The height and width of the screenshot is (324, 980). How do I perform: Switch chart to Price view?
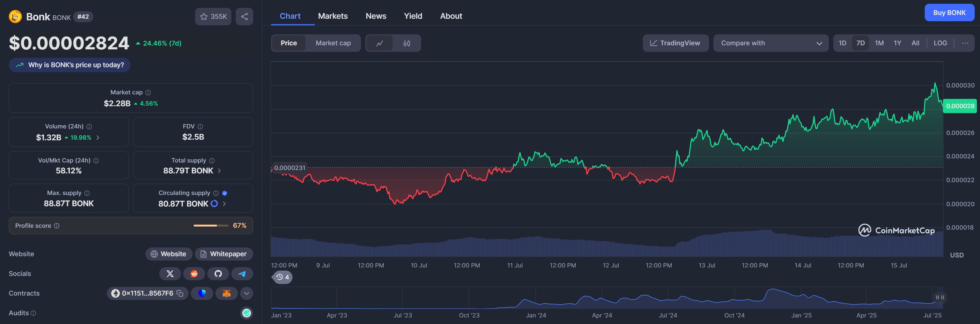click(289, 43)
